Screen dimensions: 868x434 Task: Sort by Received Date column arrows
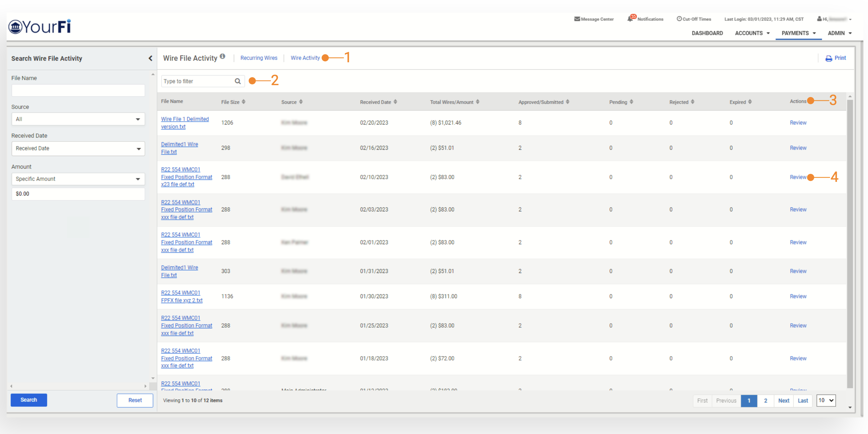point(395,102)
